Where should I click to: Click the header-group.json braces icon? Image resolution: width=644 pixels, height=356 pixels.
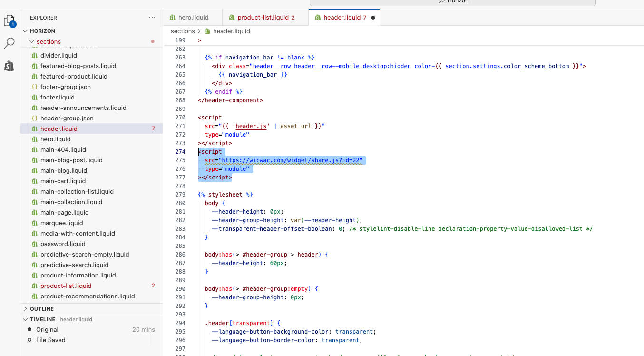(34, 119)
